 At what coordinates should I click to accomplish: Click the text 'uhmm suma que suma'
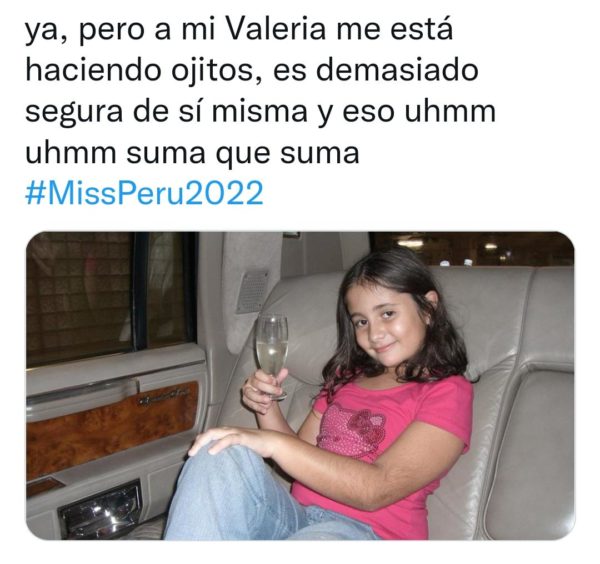[x=192, y=153]
